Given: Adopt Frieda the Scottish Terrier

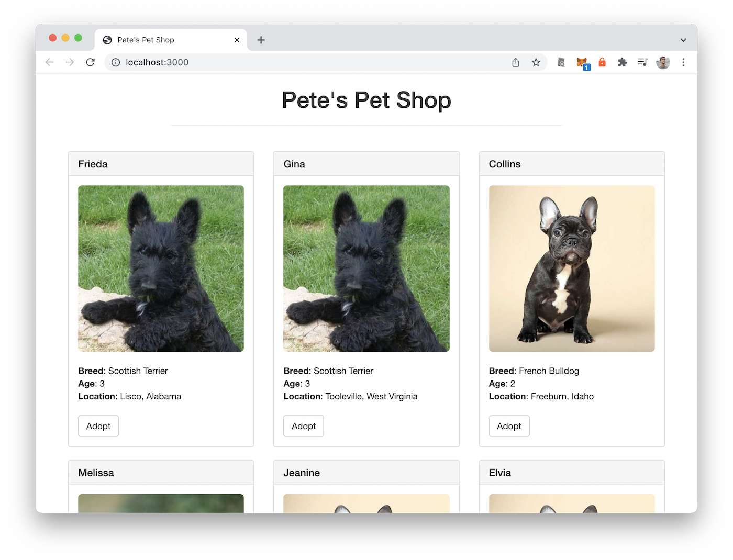Looking at the screenshot, I should [98, 426].
